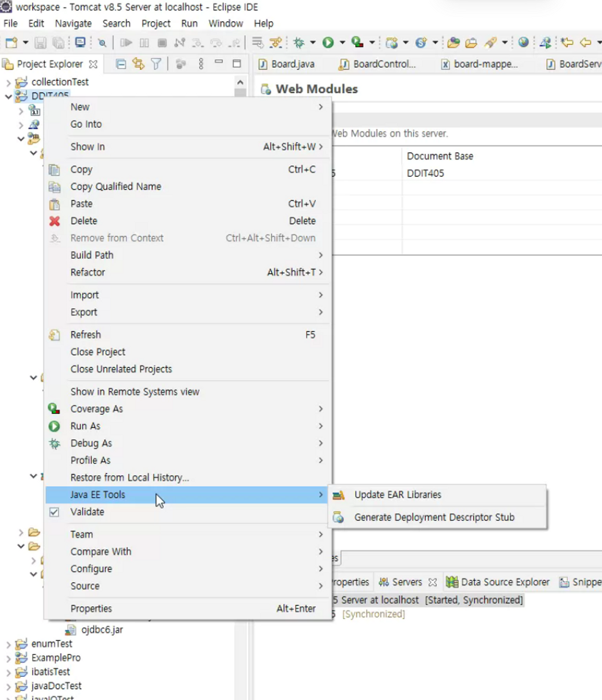Click the Save toolbar icon
Viewport: 602px width, 700px height.
[40, 43]
